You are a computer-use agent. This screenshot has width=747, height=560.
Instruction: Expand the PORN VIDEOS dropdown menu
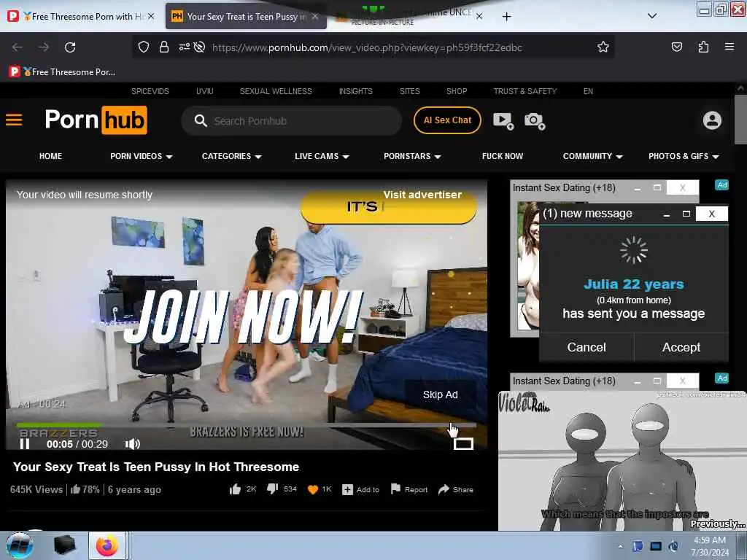coord(141,156)
